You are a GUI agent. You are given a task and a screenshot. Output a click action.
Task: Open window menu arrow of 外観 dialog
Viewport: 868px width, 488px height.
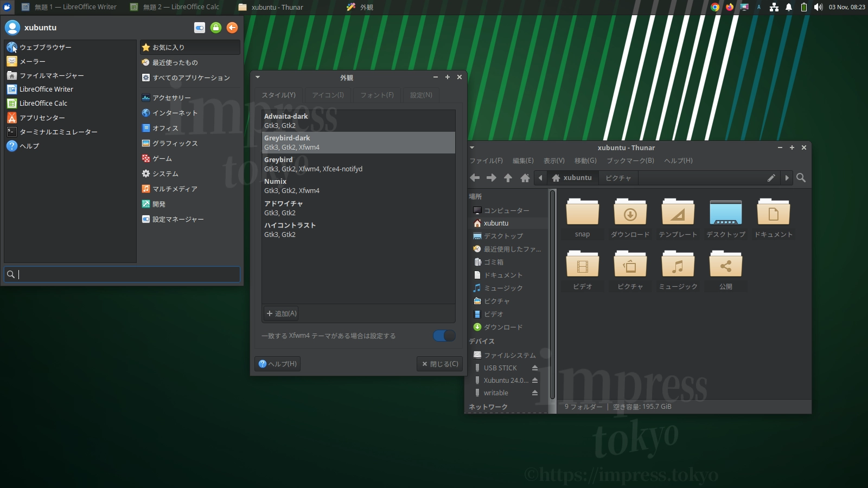click(x=258, y=77)
